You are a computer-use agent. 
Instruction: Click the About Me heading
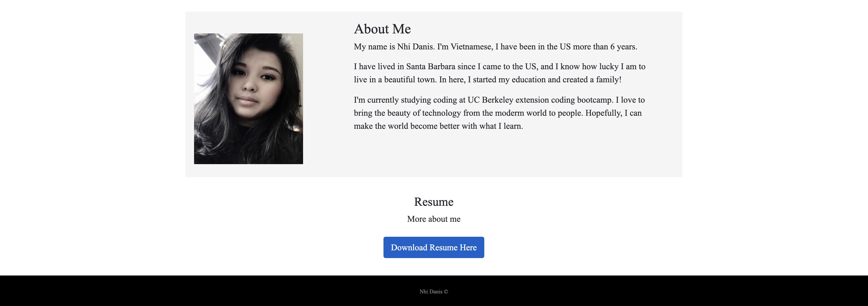point(382,29)
